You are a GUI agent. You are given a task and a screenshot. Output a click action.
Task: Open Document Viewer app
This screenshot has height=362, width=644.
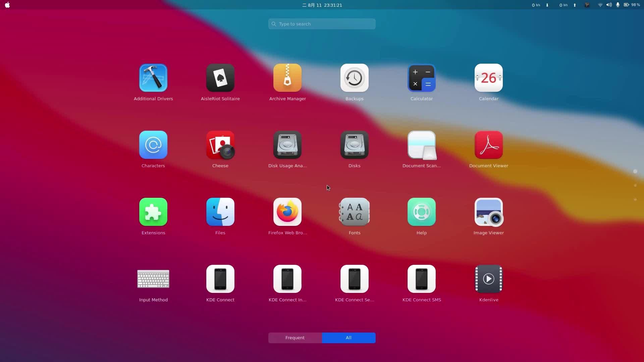tap(488, 144)
